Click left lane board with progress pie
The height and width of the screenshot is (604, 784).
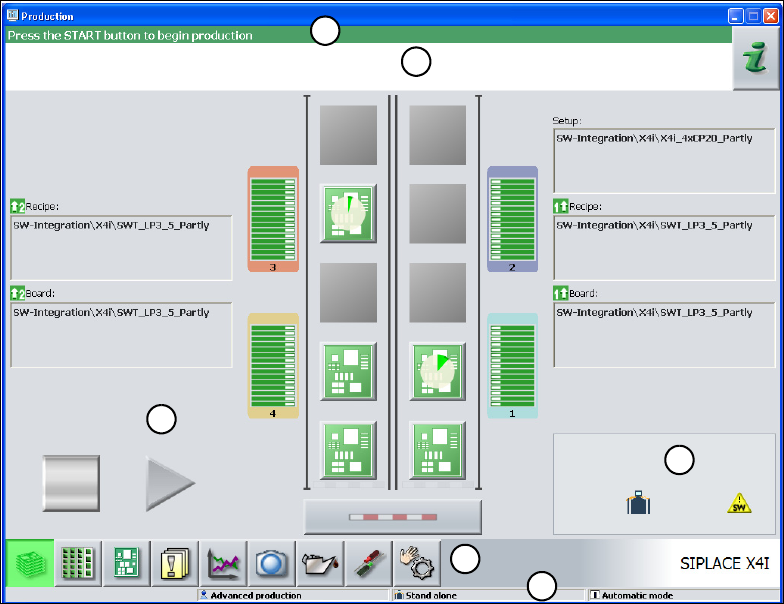click(x=348, y=214)
